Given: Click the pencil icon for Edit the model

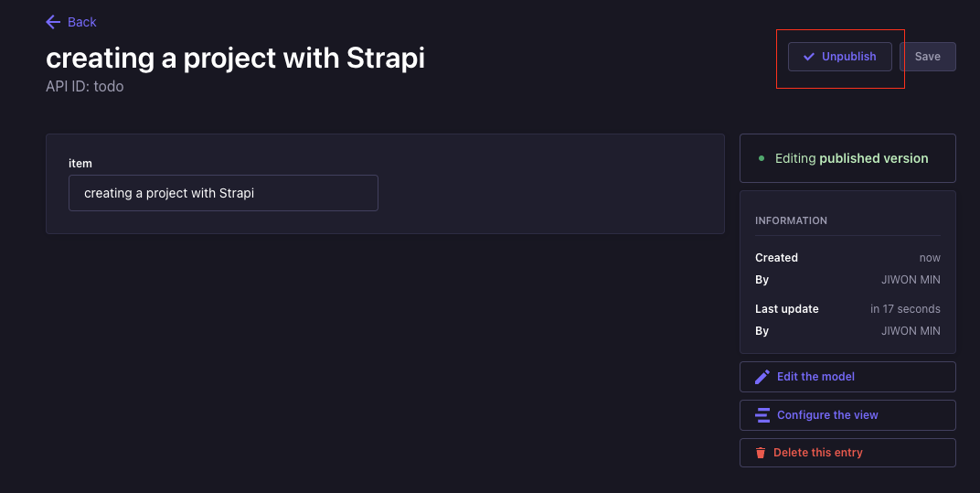Looking at the screenshot, I should [762, 377].
